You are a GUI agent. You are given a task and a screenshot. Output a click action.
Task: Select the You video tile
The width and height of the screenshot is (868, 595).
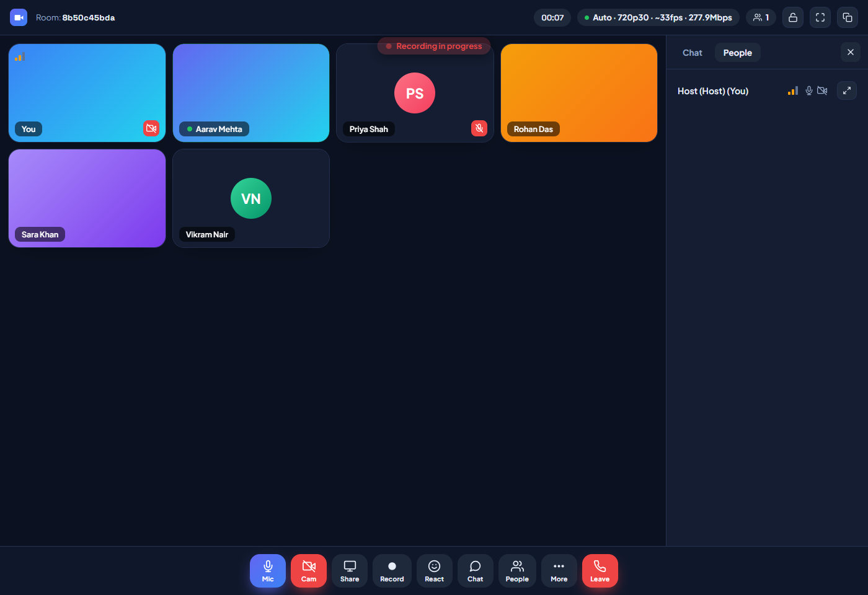87,93
